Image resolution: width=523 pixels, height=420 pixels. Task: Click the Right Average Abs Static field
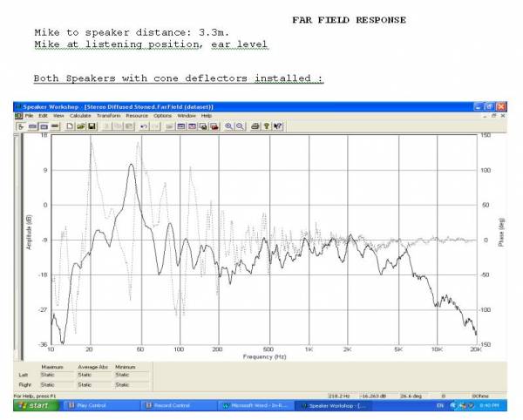point(94,385)
